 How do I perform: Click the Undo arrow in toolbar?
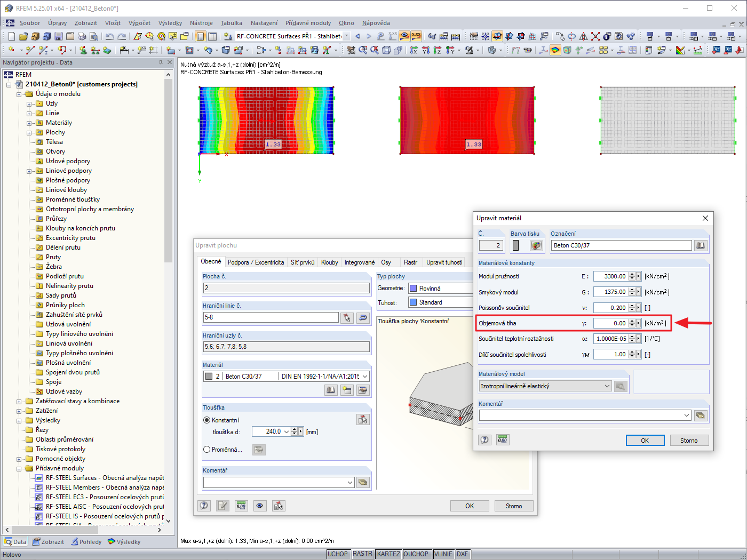[109, 36]
